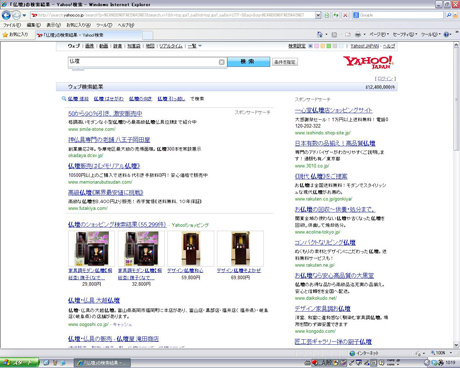
Task: Click the Yahoo! JAPAN logo
Action: [x=368, y=62]
